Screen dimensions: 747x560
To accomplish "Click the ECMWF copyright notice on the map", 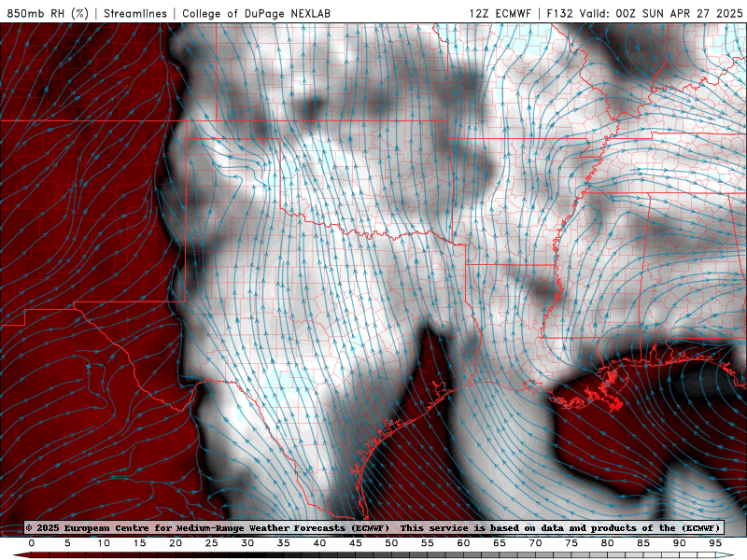I will click(x=374, y=527).
